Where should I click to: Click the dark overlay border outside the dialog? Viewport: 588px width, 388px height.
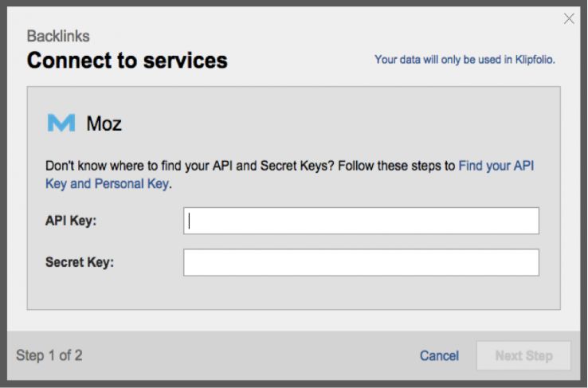[293, 382]
